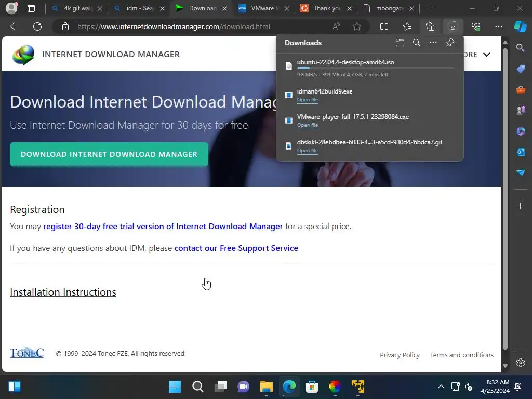The width and height of the screenshot is (532, 399).
Task: Open sidebar Microsoft 365 icon
Action: 521,131
